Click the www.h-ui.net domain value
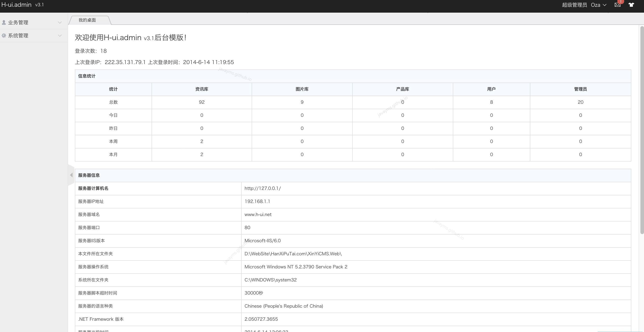The image size is (644, 332). click(x=258, y=214)
